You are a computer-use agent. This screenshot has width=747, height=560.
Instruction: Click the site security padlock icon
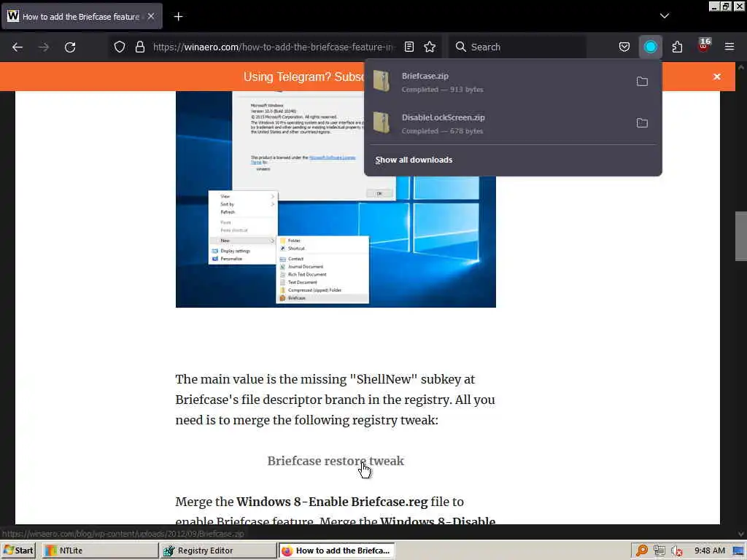coord(139,47)
